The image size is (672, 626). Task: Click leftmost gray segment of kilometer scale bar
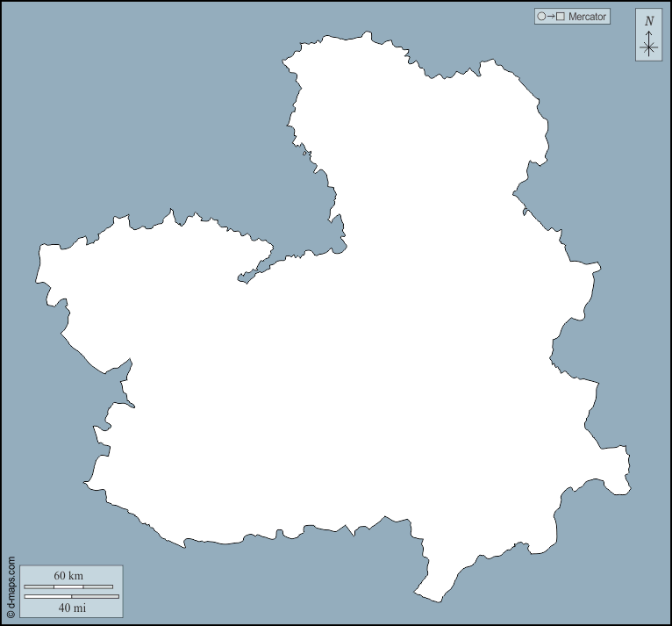click(x=39, y=586)
